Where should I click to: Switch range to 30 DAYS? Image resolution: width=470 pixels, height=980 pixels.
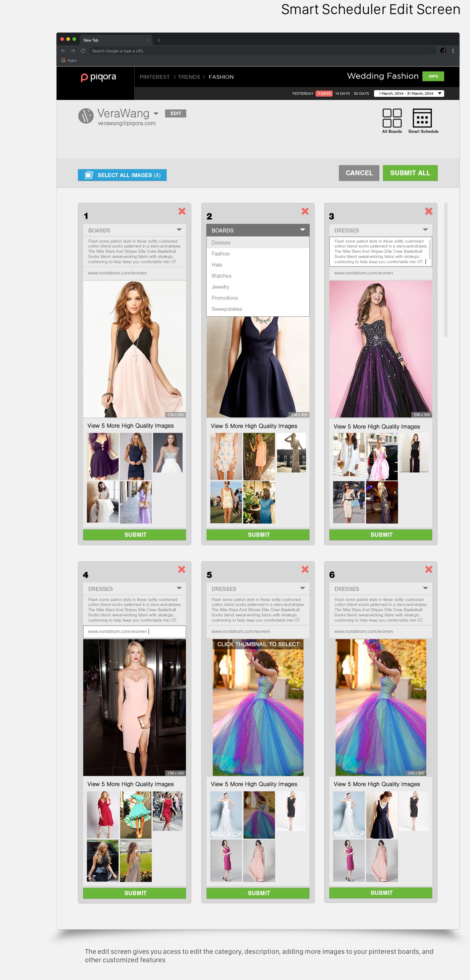361,94
